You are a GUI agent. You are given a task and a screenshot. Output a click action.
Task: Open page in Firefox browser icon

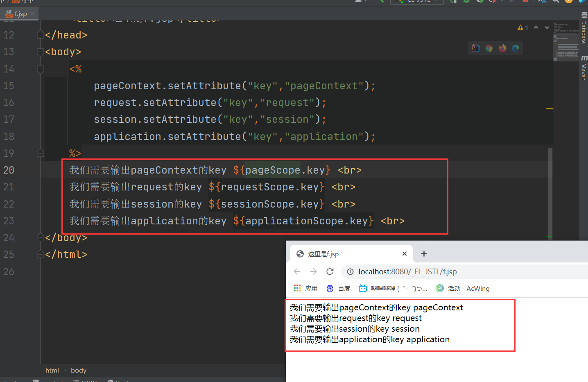click(502, 48)
